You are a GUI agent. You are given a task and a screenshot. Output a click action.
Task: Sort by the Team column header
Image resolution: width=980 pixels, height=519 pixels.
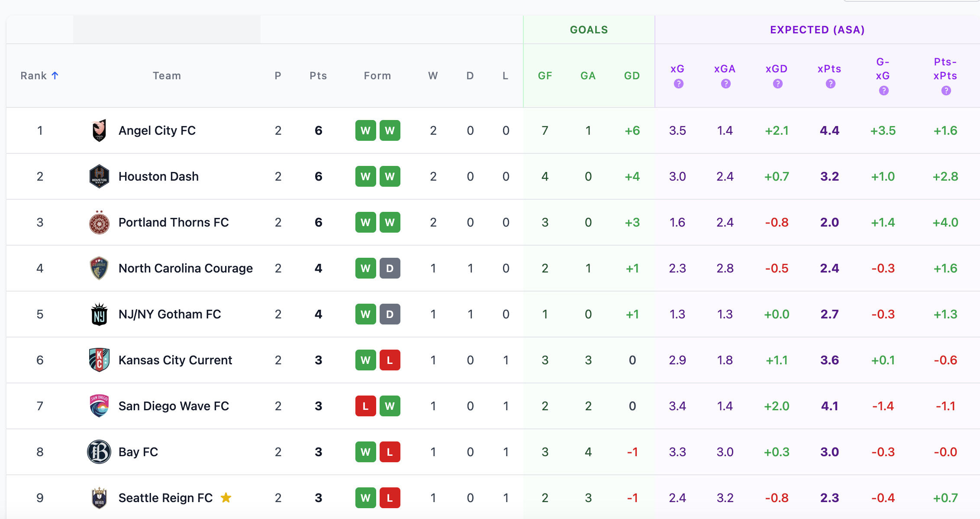click(167, 76)
